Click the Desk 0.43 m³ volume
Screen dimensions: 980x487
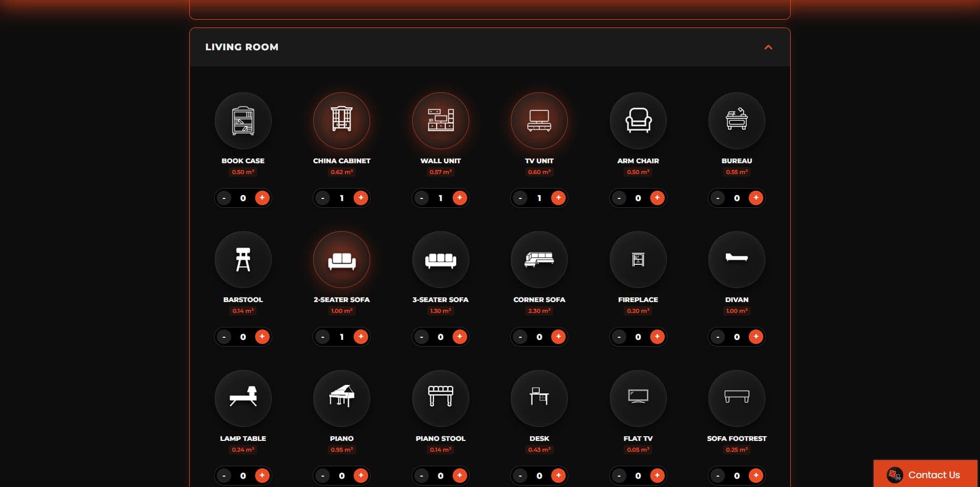(x=539, y=450)
